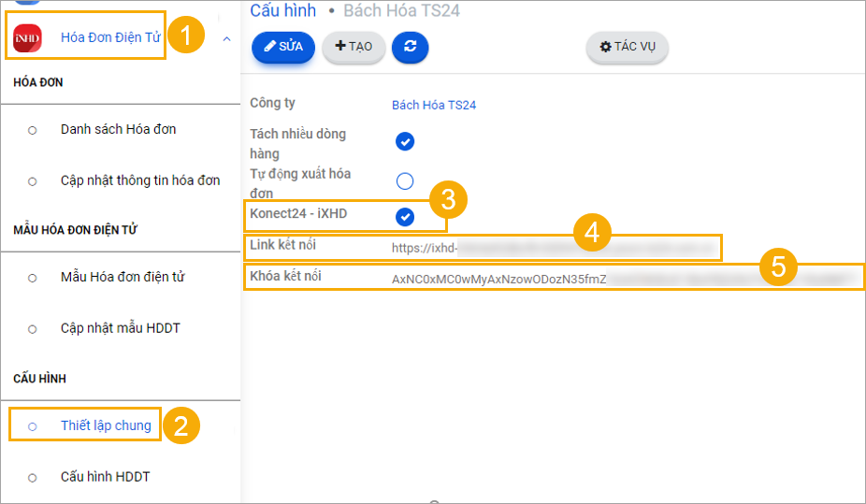
Task: Click the bullet icon beside Cấu hình HDDT
Action: click(33, 478)
